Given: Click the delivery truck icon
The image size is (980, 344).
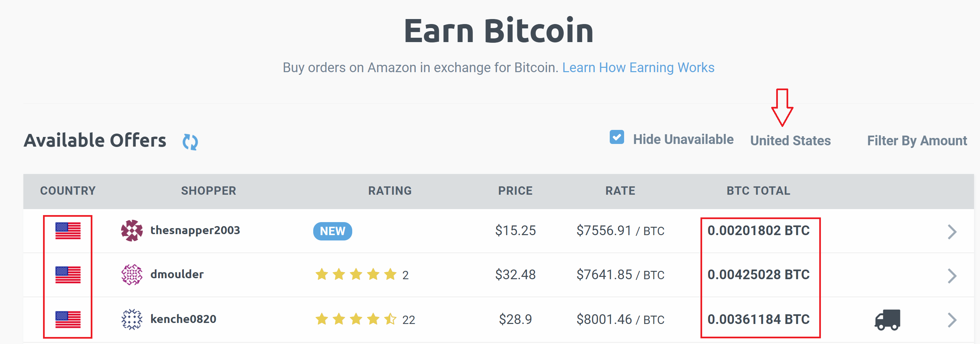Looking at the screenshot, I should click(x=887, y=320).
